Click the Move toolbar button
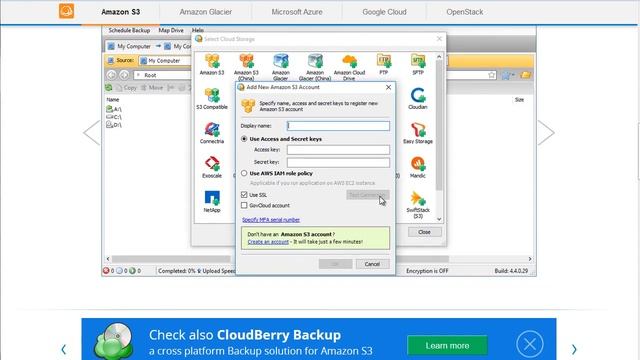 152,87
